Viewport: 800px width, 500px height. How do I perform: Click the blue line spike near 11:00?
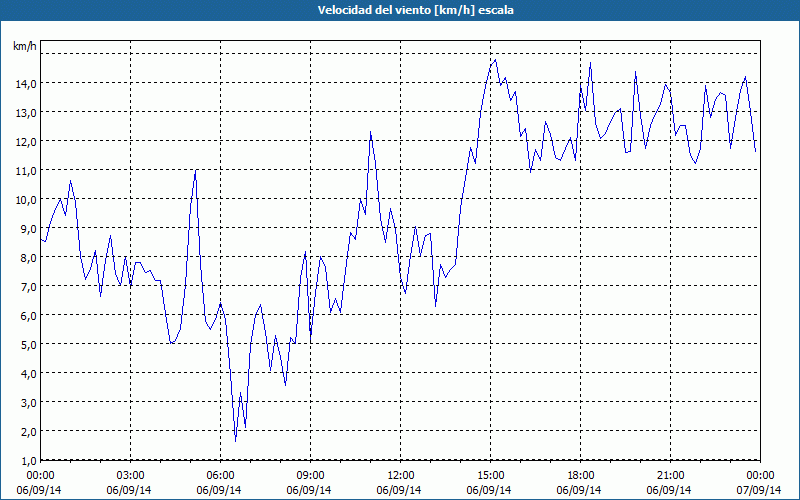pos(370,132)
